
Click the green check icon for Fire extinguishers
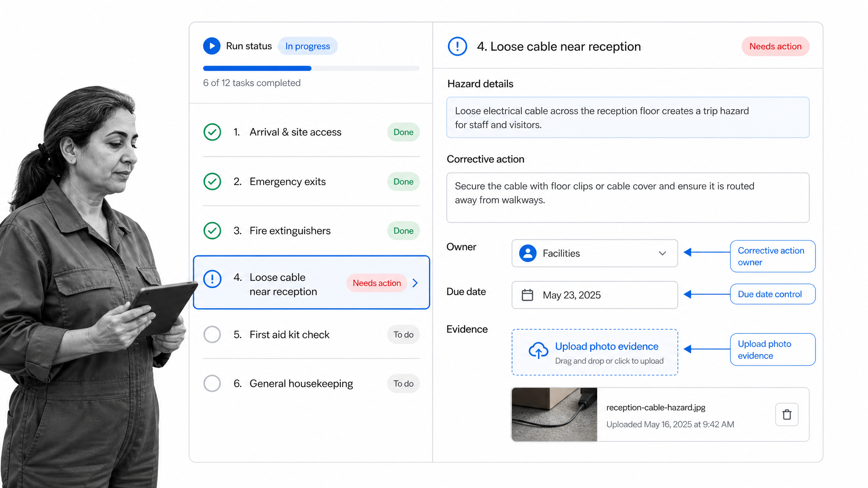(x=212, y=231)
